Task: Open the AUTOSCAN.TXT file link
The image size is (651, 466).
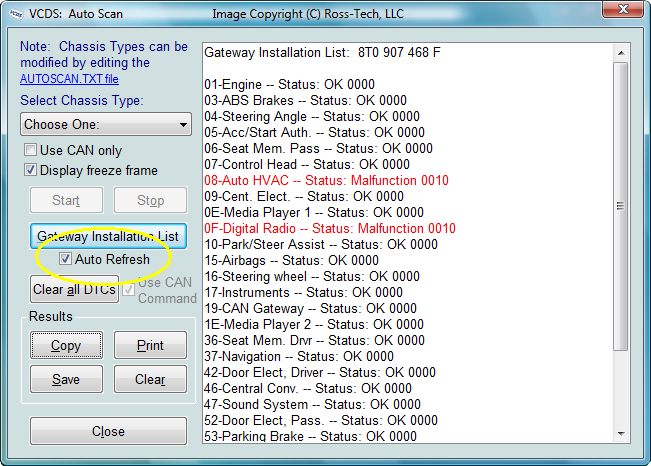Action: (69, 79)
